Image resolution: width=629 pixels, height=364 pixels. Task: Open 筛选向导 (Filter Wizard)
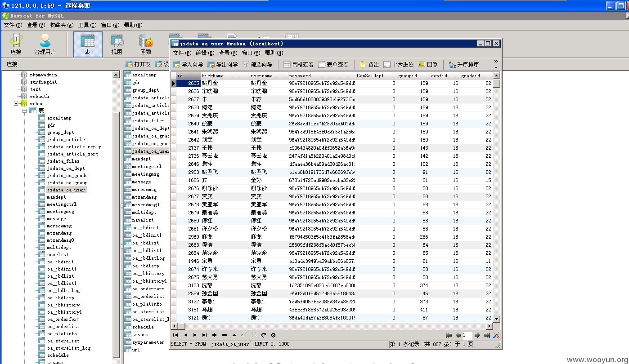pyautogui.click(x=257, y=65)
